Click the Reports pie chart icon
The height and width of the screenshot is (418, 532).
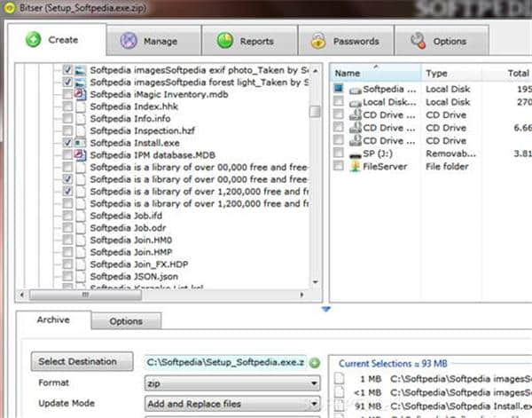[x=225, y=41]
